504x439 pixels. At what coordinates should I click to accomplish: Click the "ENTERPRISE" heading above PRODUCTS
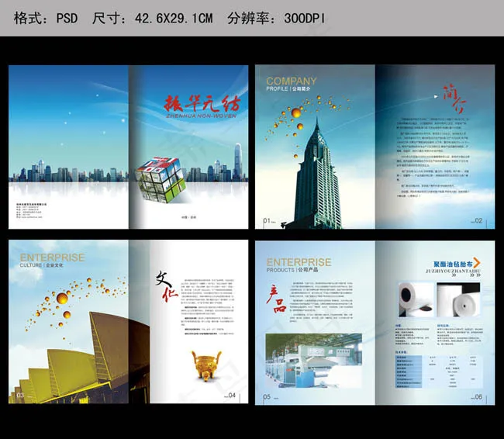point(299,262)
